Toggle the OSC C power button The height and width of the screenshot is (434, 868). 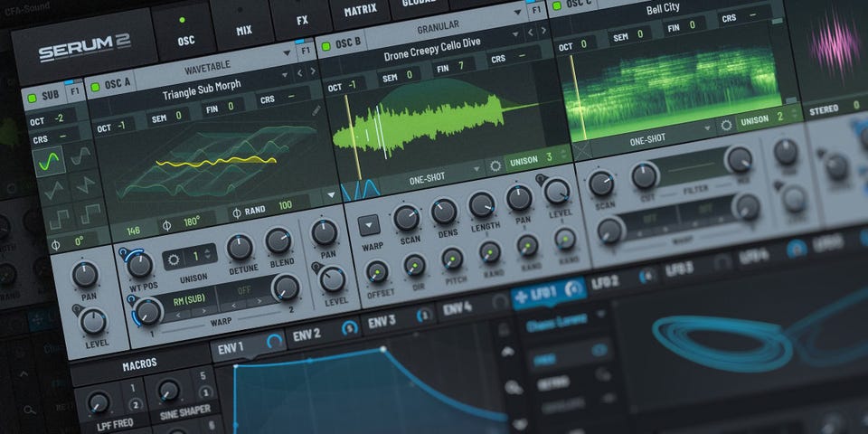[556, 5]
